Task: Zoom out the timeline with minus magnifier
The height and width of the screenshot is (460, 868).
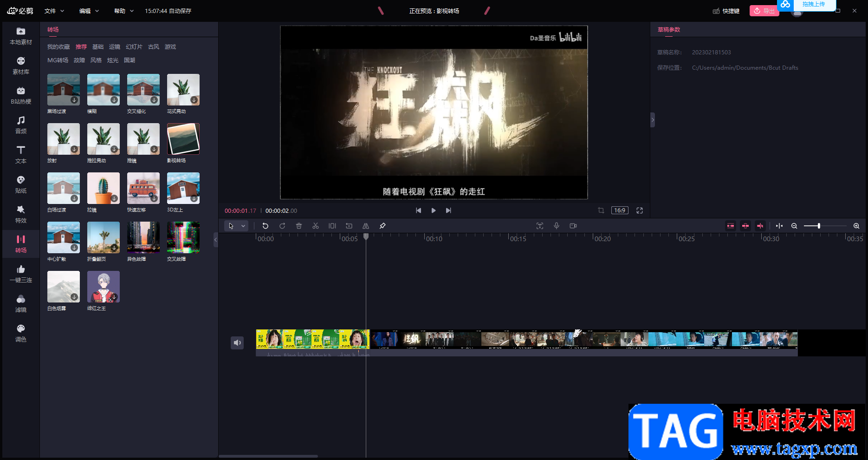Action: click(x=794, y=226)
